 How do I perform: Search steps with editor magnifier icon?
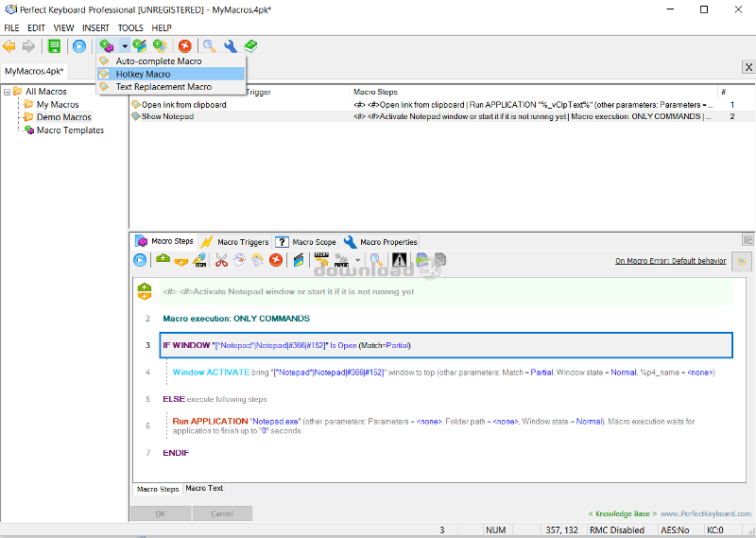click(x=376, y=261)
